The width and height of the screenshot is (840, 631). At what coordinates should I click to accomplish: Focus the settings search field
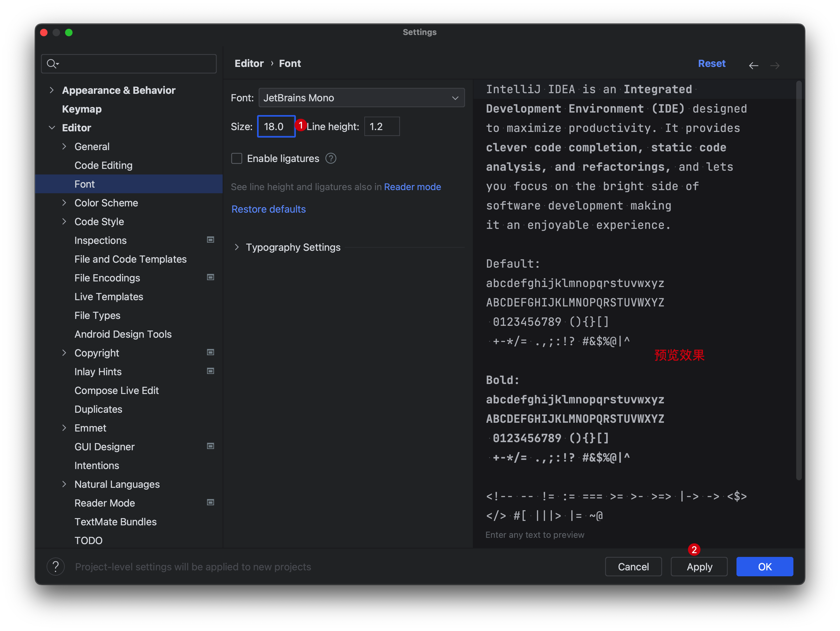(129, 63)
